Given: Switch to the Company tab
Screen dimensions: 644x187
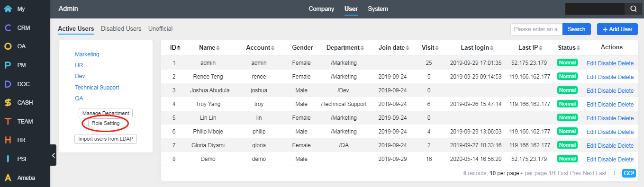Looking at the screenshot, I should (x=321, y=9).
